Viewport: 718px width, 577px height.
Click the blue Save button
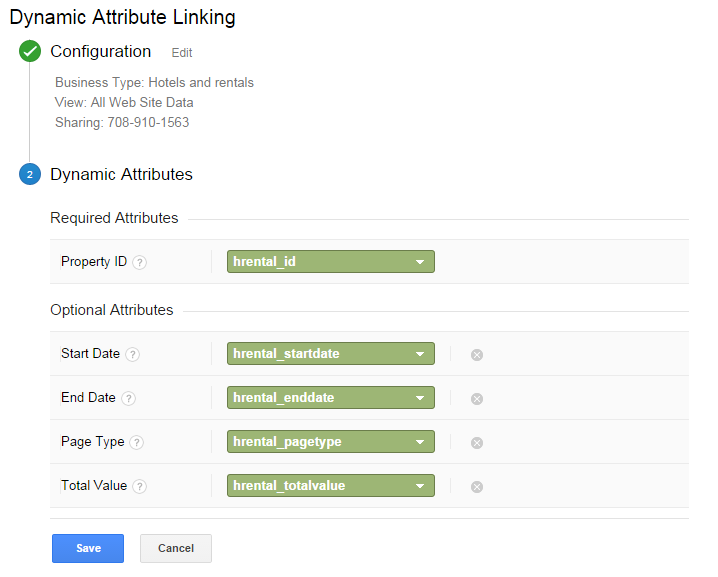(x=88, y=548)
